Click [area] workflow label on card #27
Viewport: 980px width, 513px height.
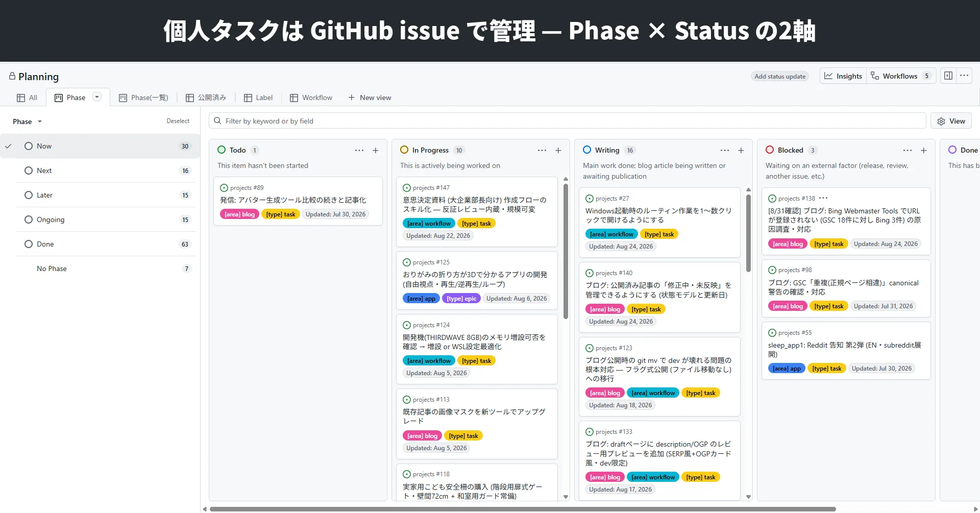611,234
